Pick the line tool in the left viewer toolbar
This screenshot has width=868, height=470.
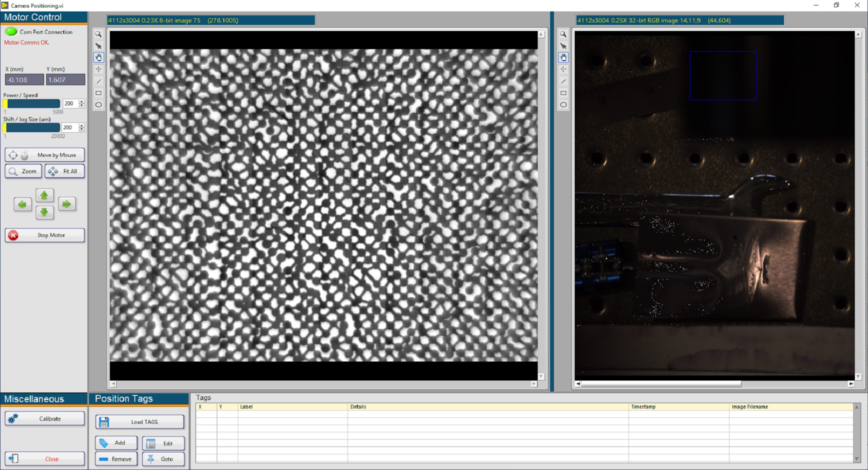point(98,81)
